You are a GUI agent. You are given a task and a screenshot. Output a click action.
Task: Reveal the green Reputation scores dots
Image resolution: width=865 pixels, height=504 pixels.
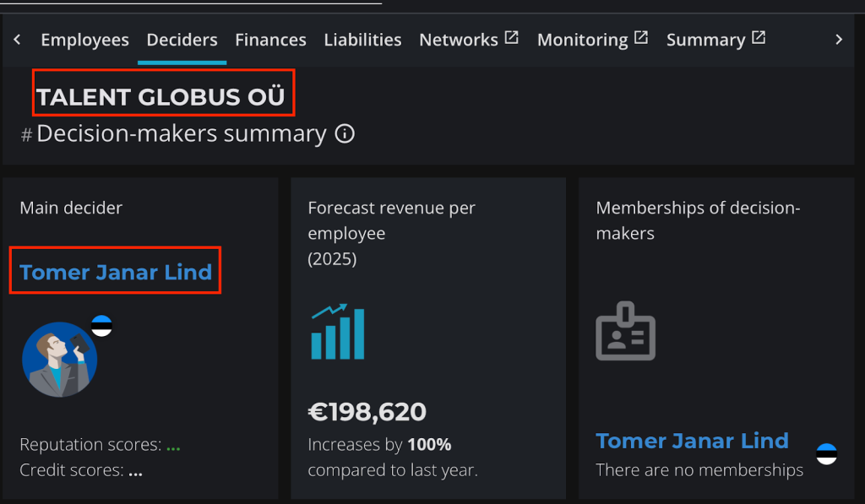[172, 446]
